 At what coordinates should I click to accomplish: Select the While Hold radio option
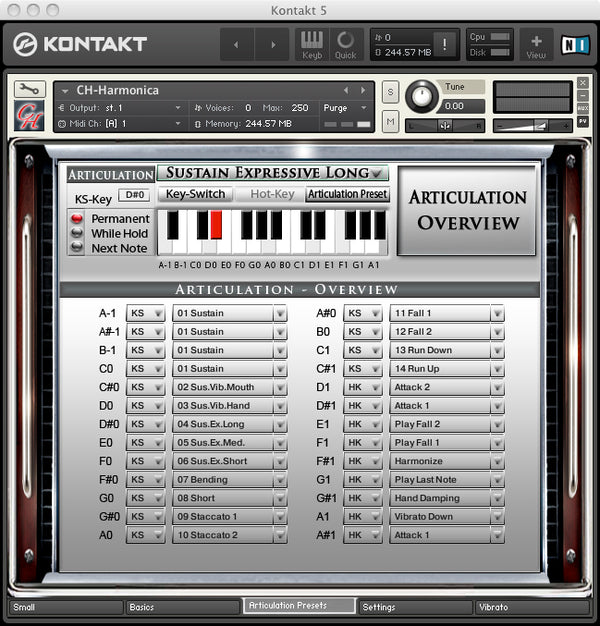click(77, 234)
